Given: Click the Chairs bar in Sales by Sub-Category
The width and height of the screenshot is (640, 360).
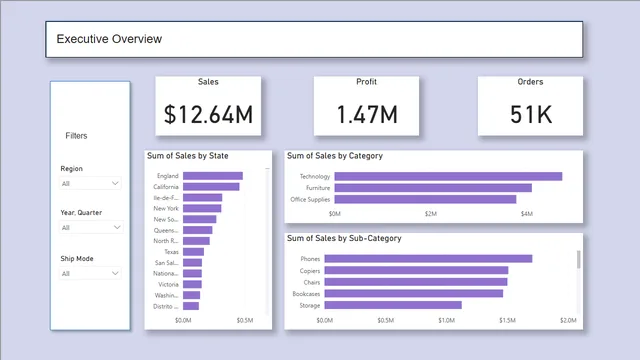Looking at the screenshot, I should click(416, 282).
